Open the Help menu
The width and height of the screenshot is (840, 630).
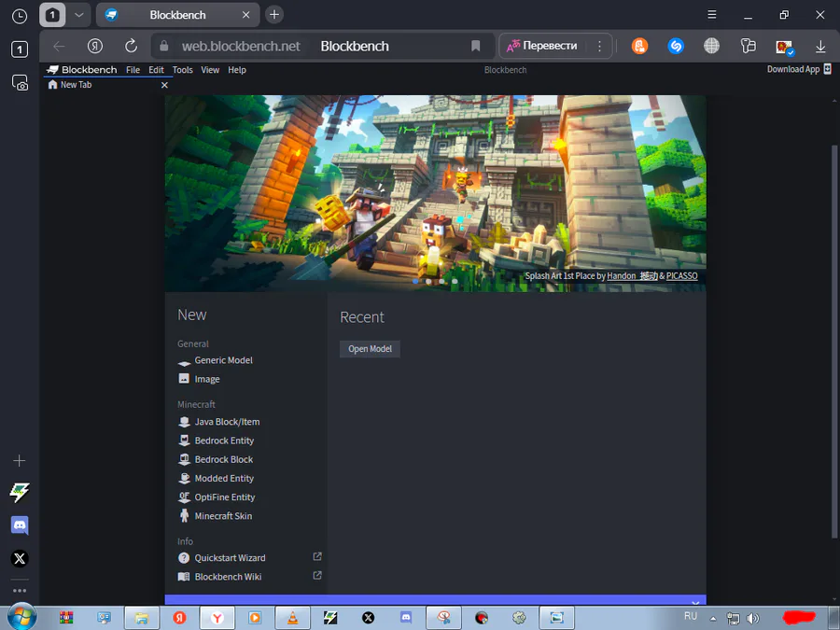(x=237, y=70)
